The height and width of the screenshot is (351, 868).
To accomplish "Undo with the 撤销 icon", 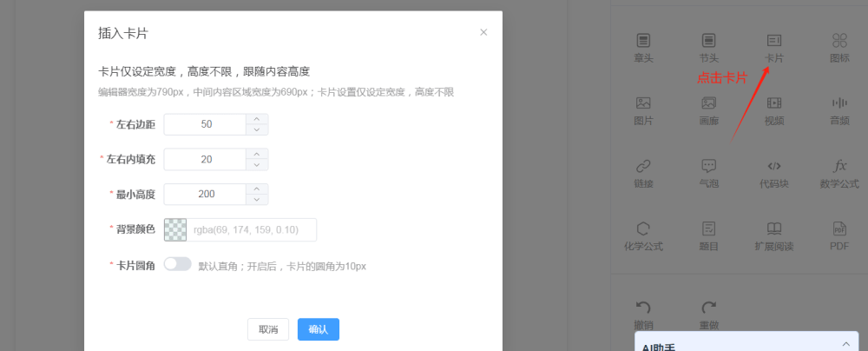I will pos(642,308).
